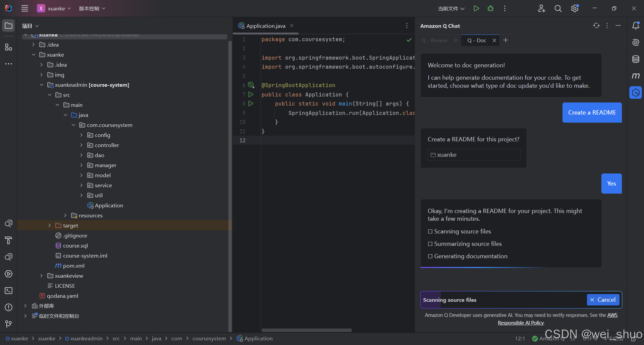Open Code With Me user icon
Image resolution: width=644 pixels, height=345 pixels.
click(541, 8)
